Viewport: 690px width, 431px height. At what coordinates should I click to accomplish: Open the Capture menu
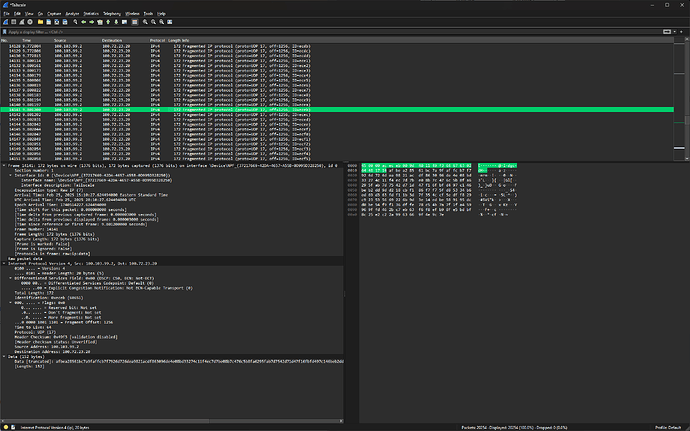pos(54,14)
